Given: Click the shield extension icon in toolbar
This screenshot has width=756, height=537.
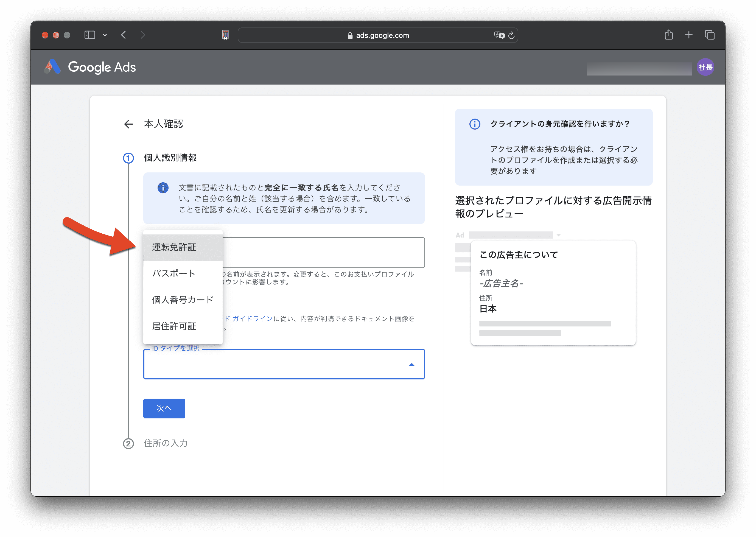Looking at the screenshot, I should click(225, 35).
